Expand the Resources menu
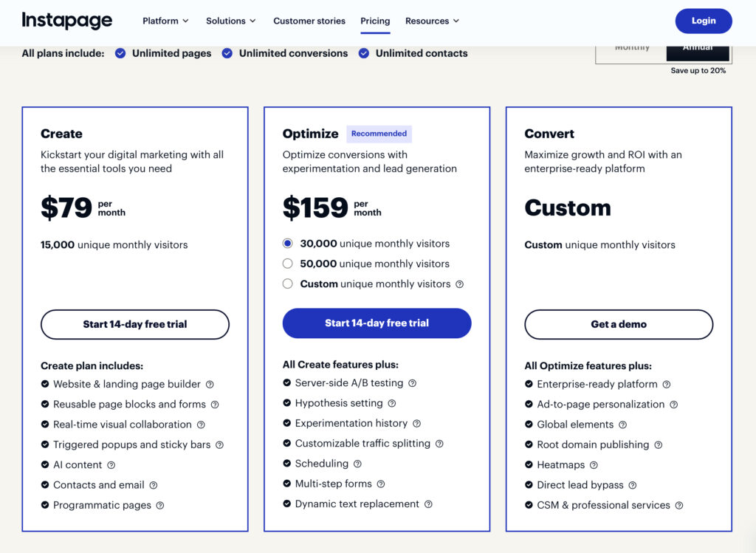 (x=432, y=21)
